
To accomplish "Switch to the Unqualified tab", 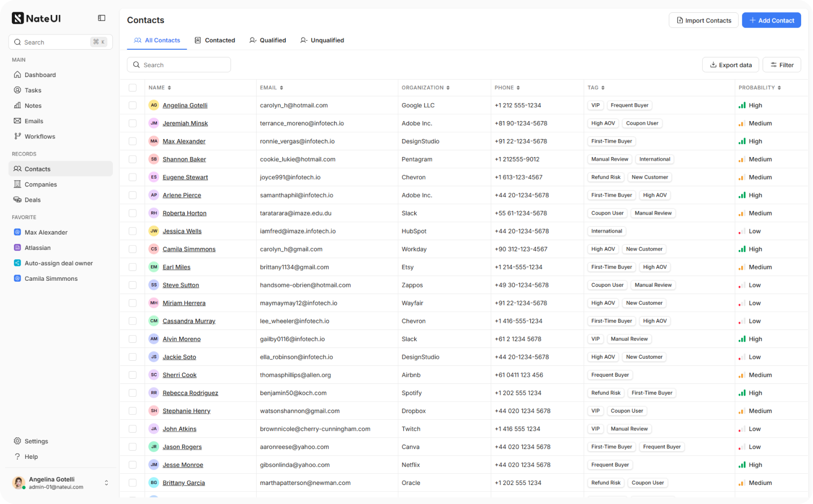I will tap(322, 41).
